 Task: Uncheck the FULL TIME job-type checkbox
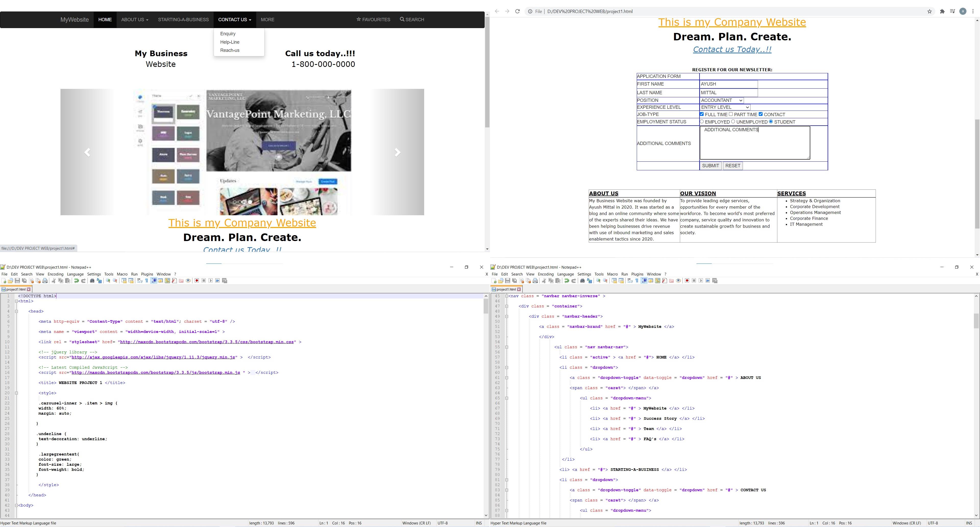pos(702,114)
